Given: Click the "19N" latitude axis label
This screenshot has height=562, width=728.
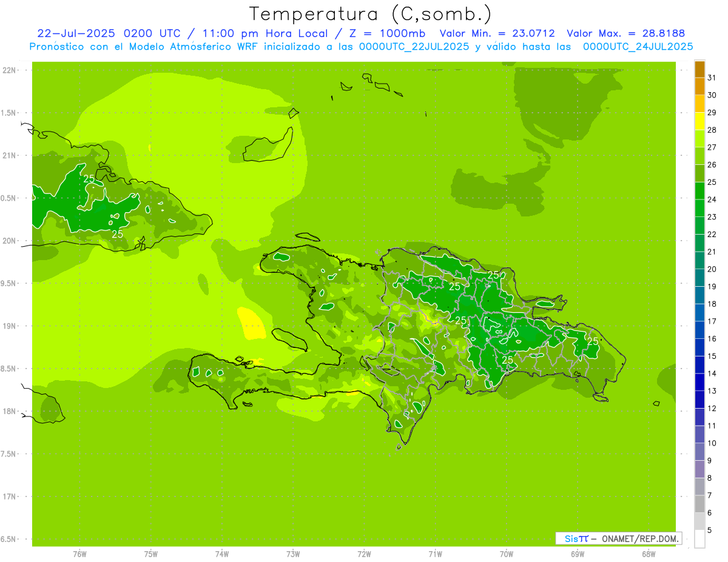Looking at the screenshot, I should pos(10,326).
